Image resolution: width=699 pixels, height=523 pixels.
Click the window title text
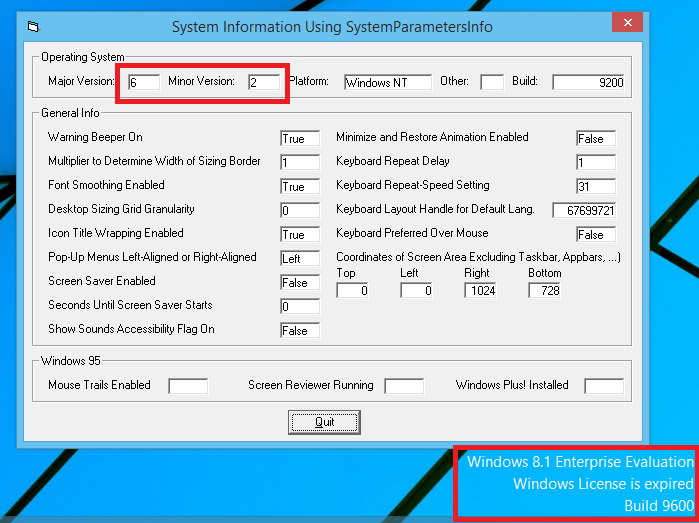pos(332,27)
